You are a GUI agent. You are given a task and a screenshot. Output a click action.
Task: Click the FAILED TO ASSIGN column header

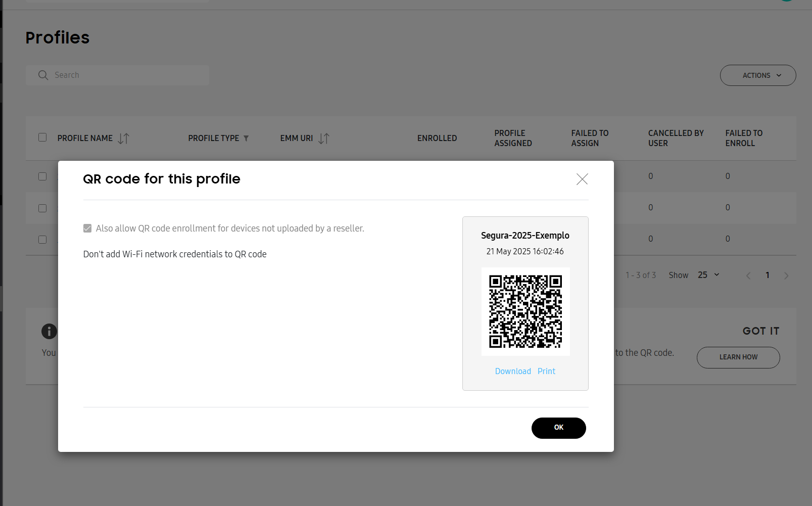[590, 138]
